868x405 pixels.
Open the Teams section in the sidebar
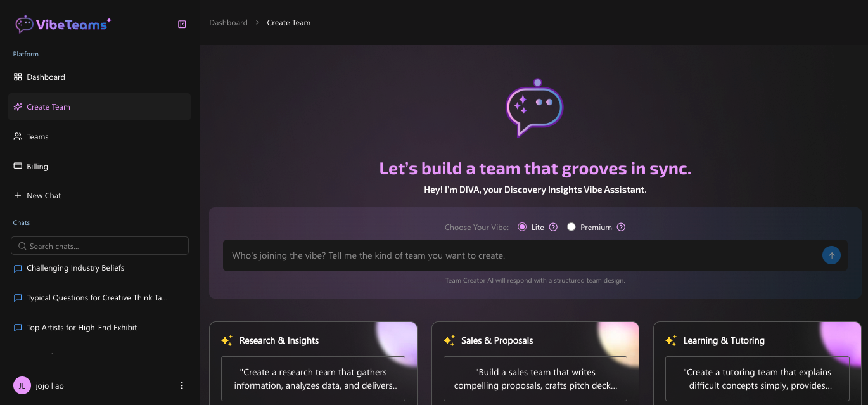[x=37, y=136]
